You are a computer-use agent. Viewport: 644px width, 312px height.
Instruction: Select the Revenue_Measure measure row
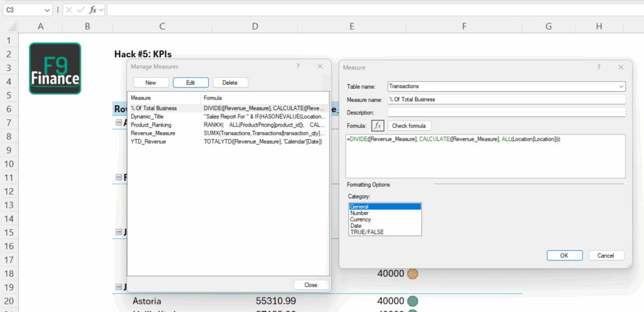click(x=228, y=133)
